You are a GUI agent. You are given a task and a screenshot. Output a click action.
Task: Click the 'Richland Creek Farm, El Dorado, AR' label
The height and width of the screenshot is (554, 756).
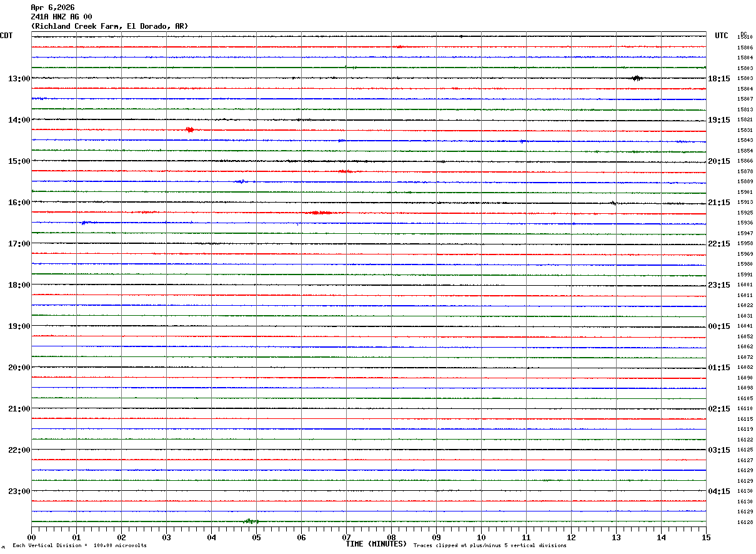coord(109,26)
